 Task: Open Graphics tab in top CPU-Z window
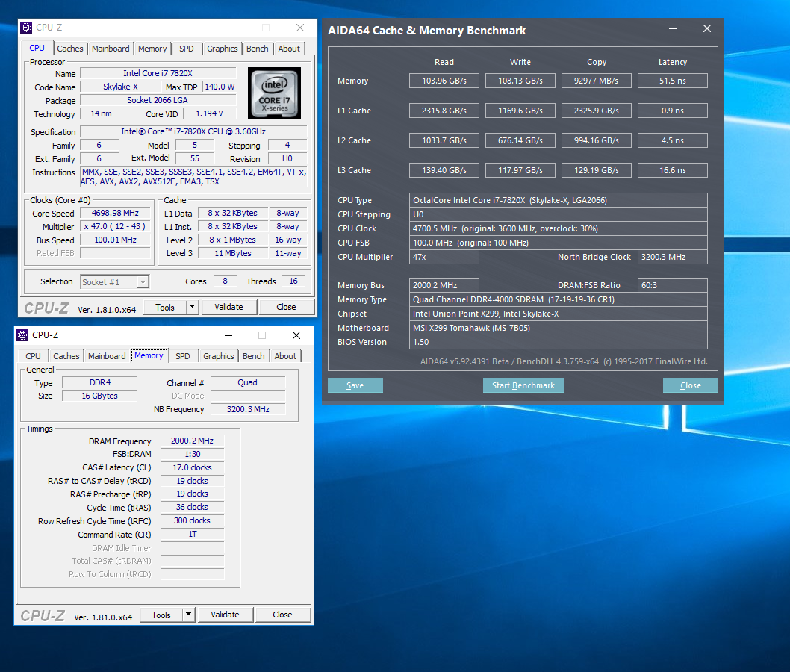pyautogui.click(x=223, y=49)
